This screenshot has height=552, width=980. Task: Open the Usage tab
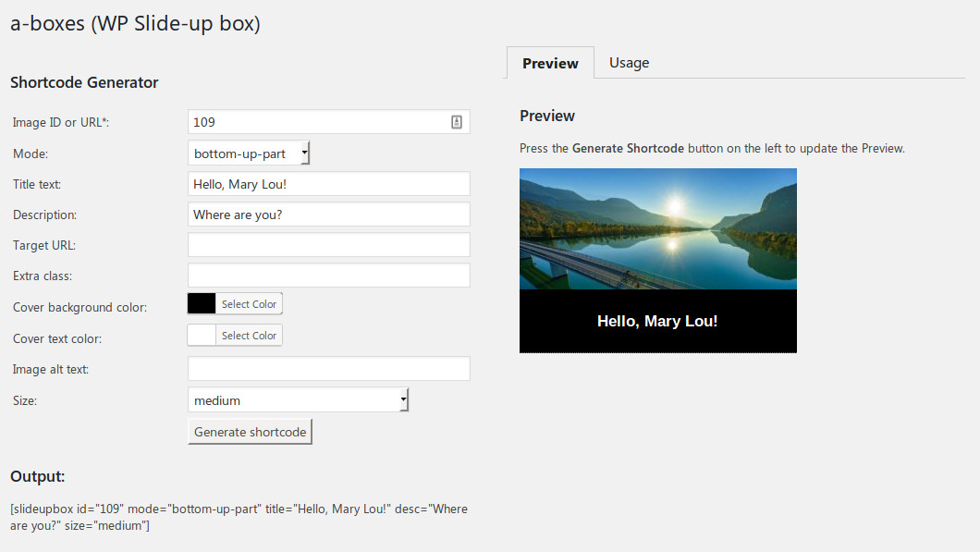tap(629, 63)
